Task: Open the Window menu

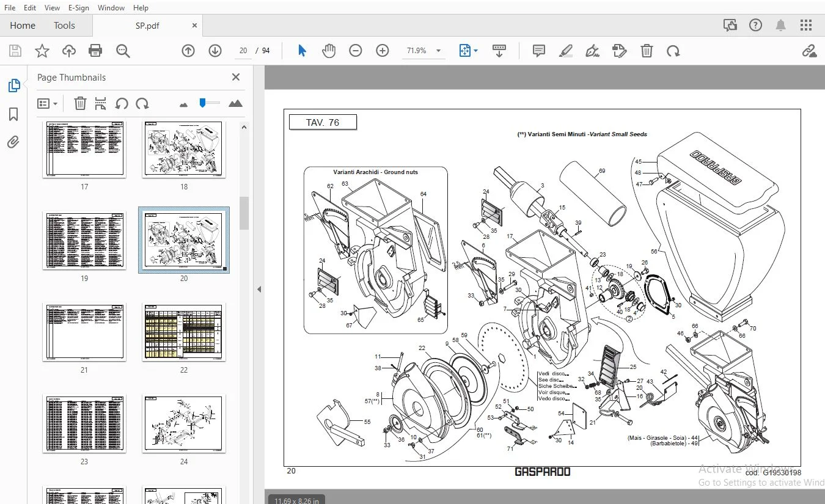Action: [x=111, y=7]
